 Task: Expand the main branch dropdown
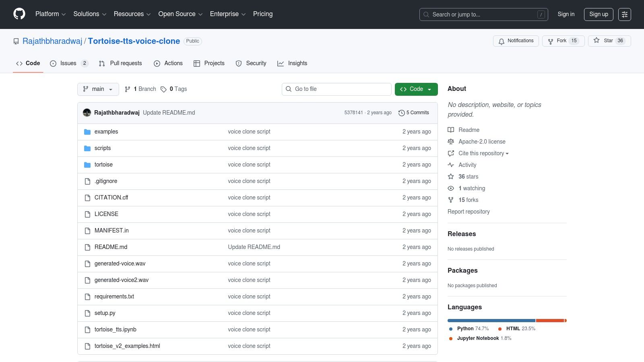(x=98, y=89)
